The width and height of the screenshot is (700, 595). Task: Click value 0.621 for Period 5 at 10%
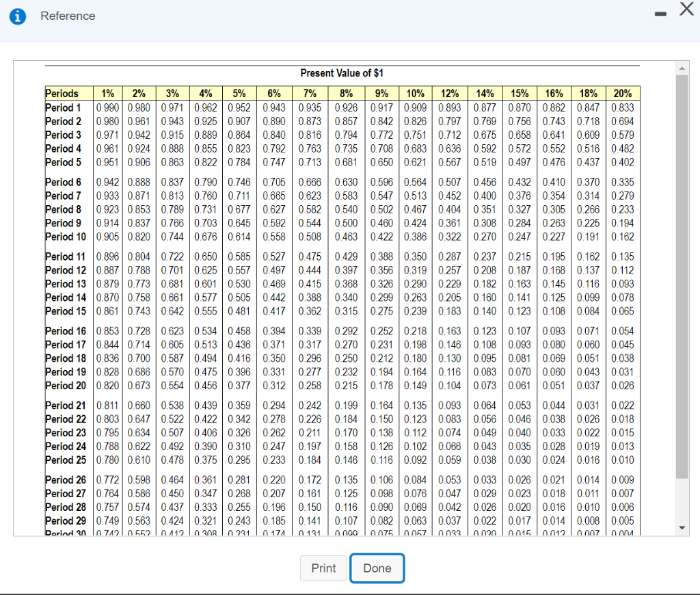coord(415,162)
